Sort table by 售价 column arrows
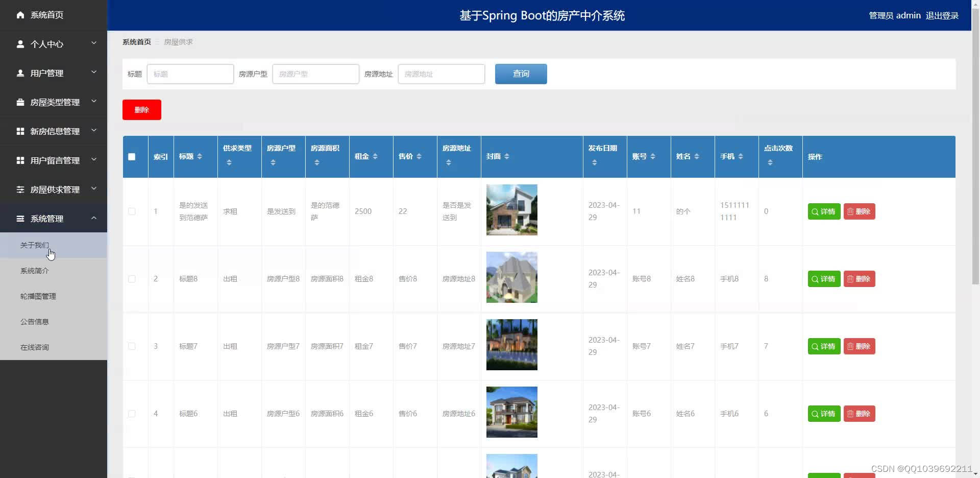Image resolution: width=980 pixels, height=478 pixels. pyautogui.click(x=419, y=156)
